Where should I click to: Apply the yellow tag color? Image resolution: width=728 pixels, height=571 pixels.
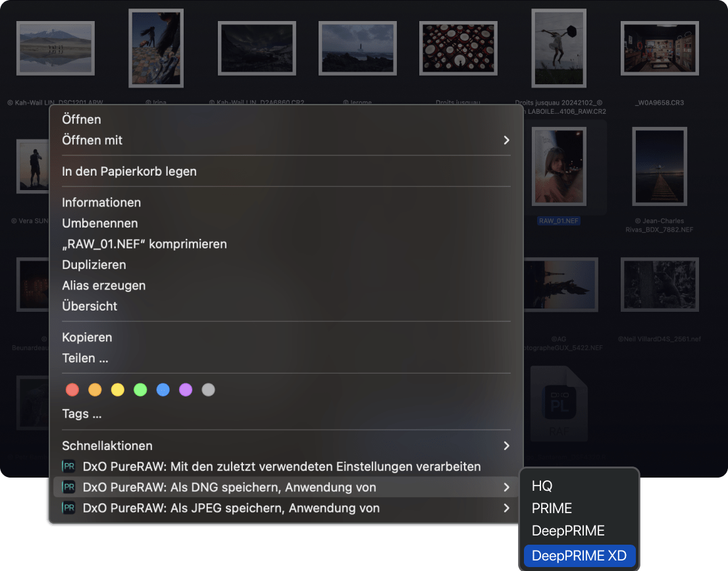click(x=118, y=389)
